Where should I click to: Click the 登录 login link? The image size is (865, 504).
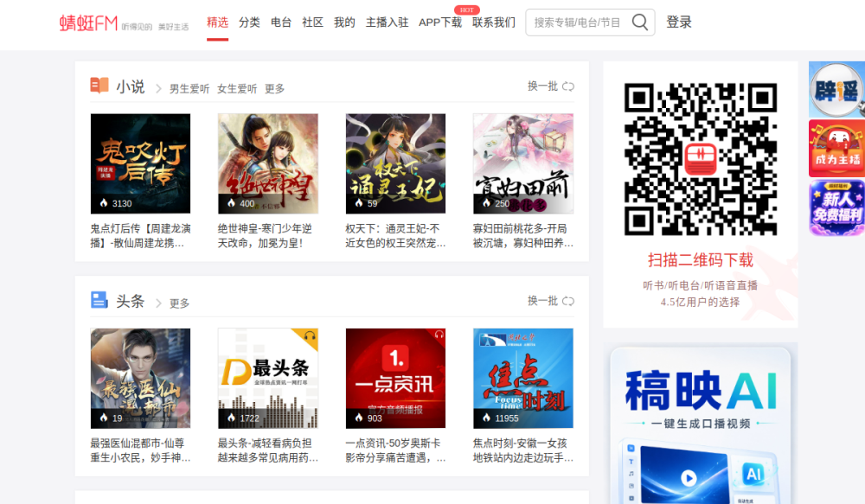678,22
